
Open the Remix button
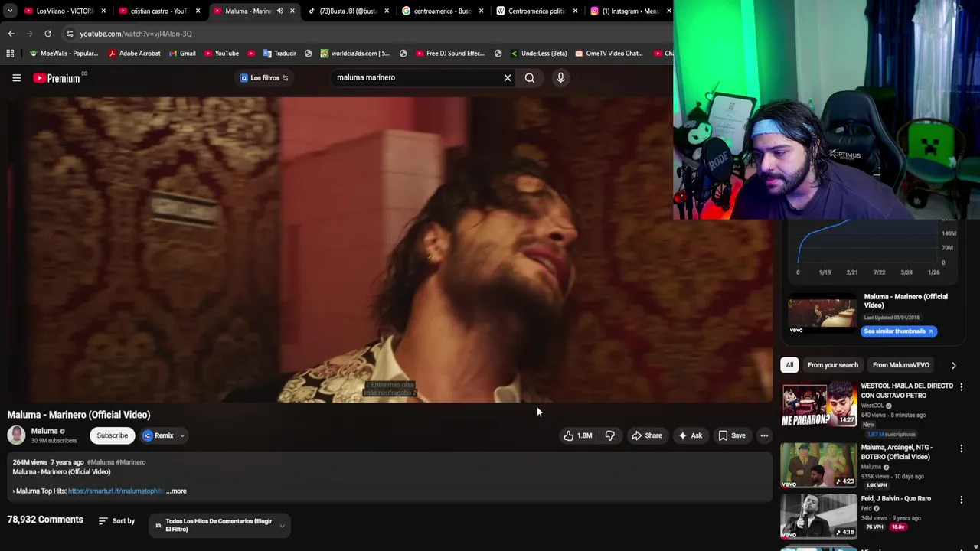coord(158,435)
